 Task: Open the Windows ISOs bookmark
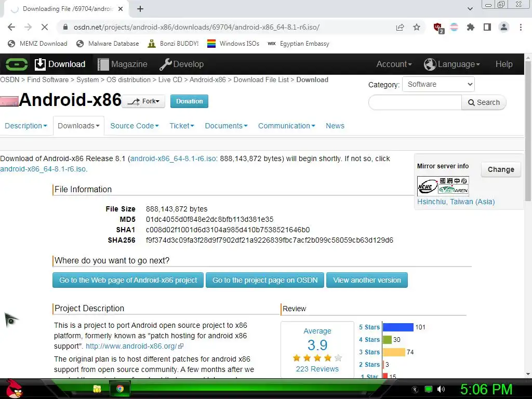coord(233,44)
